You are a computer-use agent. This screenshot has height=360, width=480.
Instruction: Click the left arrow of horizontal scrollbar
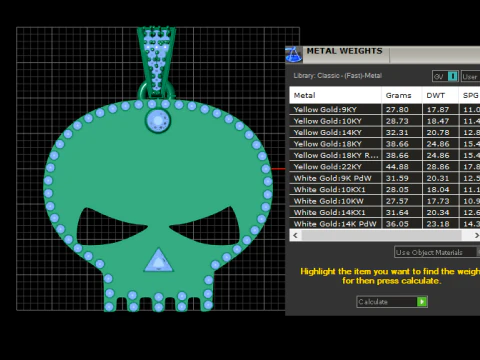(295, 235)
